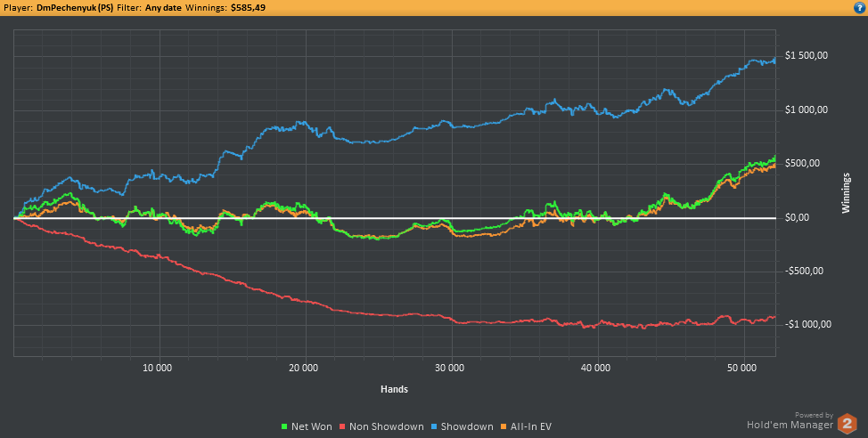868x438 pixels.
Task: Click the orange All-In EV color square
Action: 504,427
